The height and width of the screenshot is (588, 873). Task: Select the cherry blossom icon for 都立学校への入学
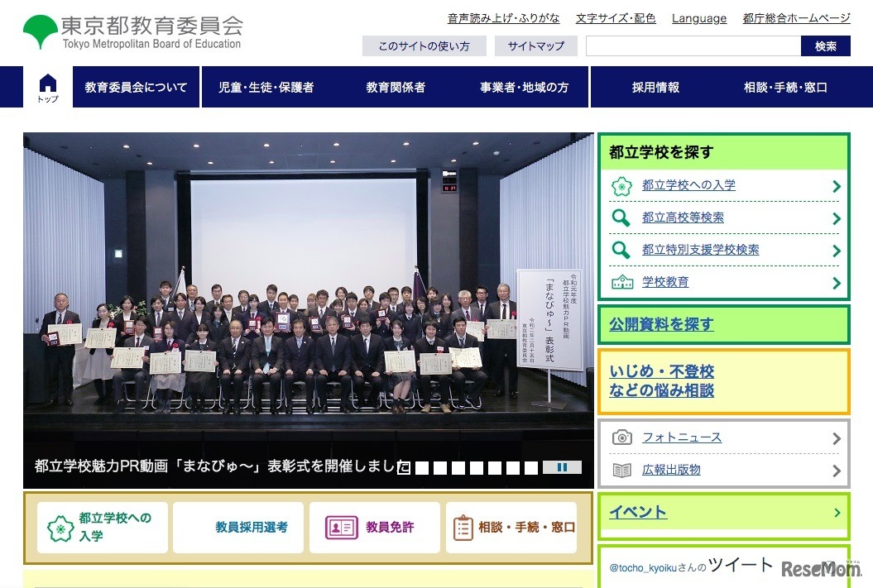tap(621, 186)
